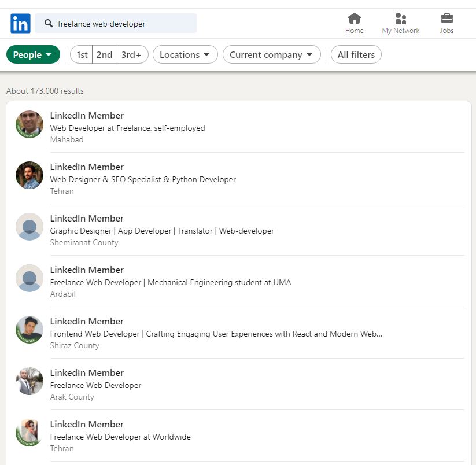Click 'Graphic Designer | App Developer' headline

point(162,231)
